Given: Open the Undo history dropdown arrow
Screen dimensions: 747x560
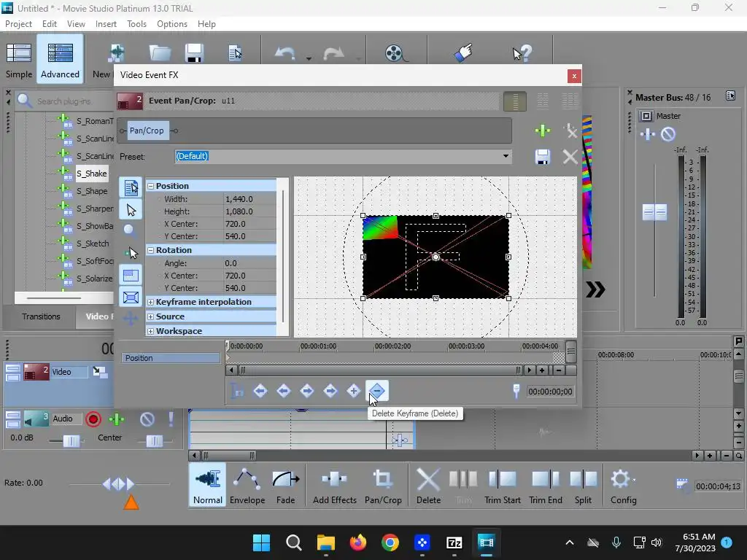Looking at the screenshot, I should [309, 59].
